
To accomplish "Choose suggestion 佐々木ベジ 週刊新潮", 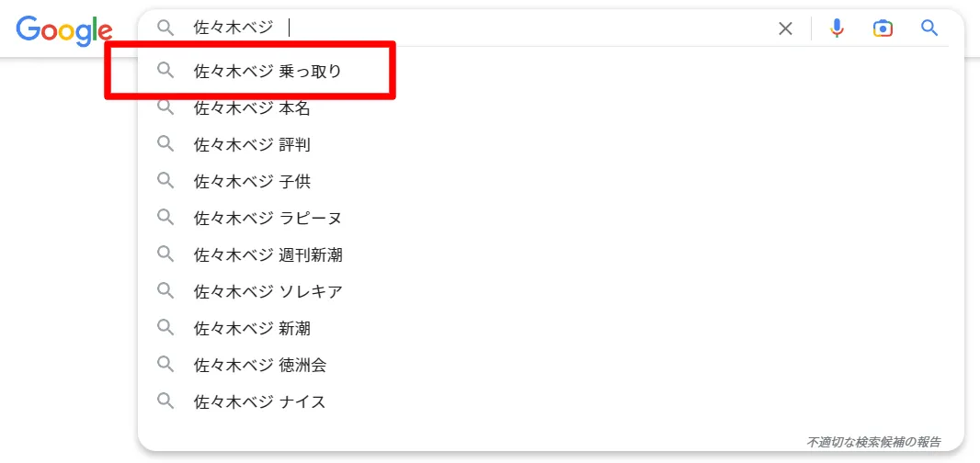I will click(x=550, y=255).
